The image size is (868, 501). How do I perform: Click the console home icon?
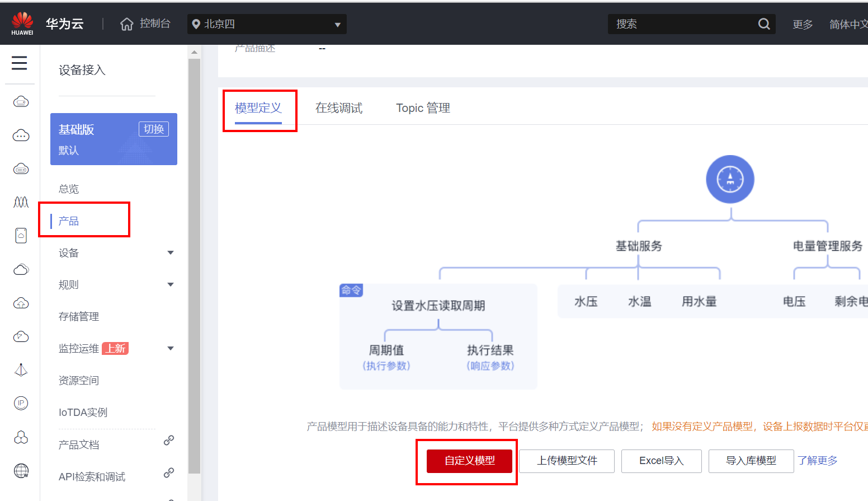[x=127, y=24]
